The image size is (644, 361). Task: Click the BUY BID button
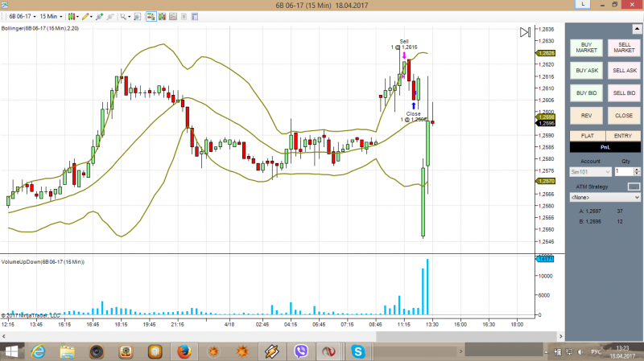586,93
